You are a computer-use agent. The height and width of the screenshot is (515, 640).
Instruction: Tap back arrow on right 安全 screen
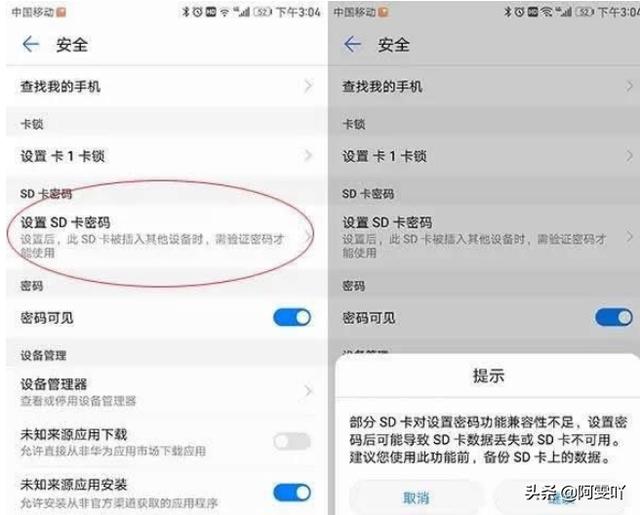tap(353, 44)
